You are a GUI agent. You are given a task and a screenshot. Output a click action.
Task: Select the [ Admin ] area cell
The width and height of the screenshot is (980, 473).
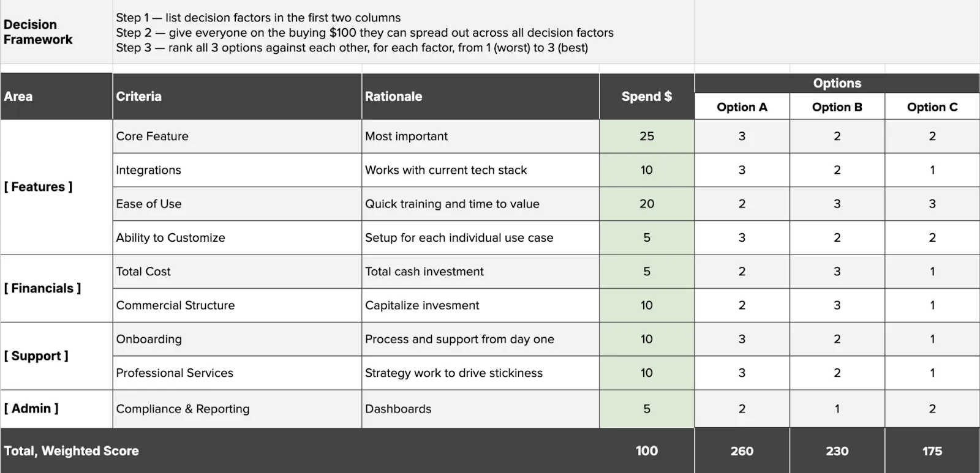click(x=56, y=409)
